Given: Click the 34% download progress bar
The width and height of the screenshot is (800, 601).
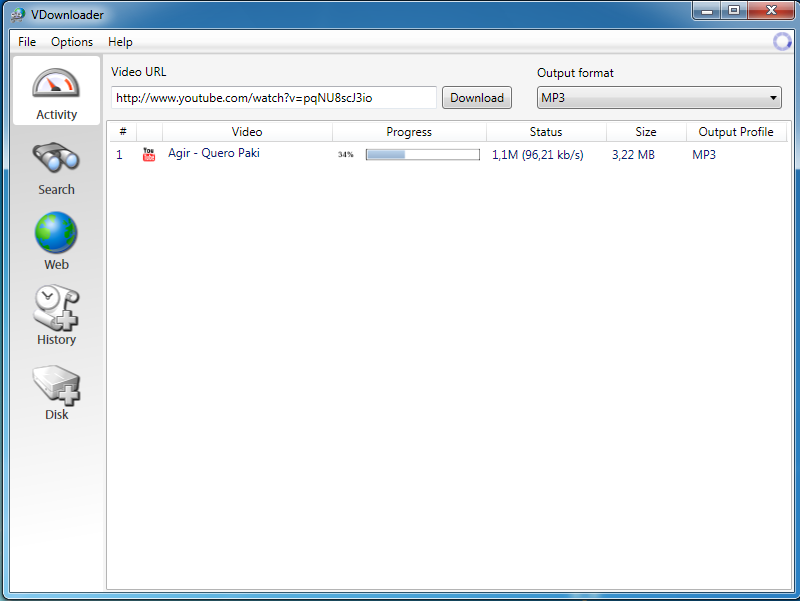Looking at the screenshot, I should 422,154.
